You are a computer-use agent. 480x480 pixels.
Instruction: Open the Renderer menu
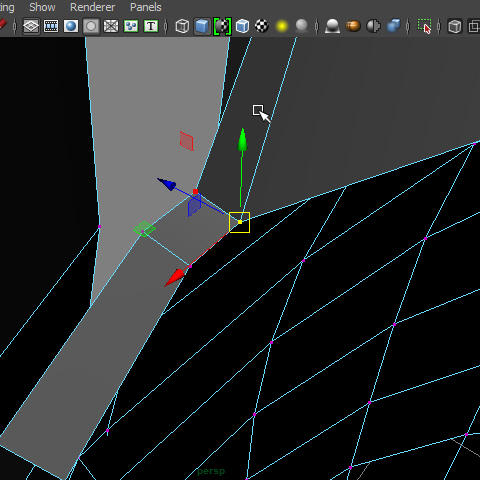coord(92,7)
